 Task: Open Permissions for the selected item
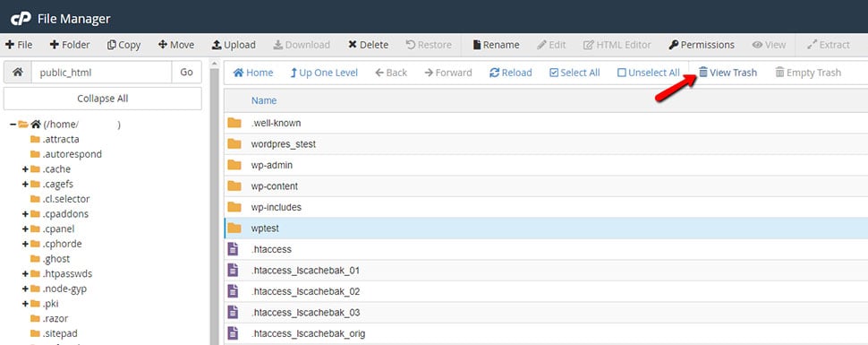(x=702, y=45)
